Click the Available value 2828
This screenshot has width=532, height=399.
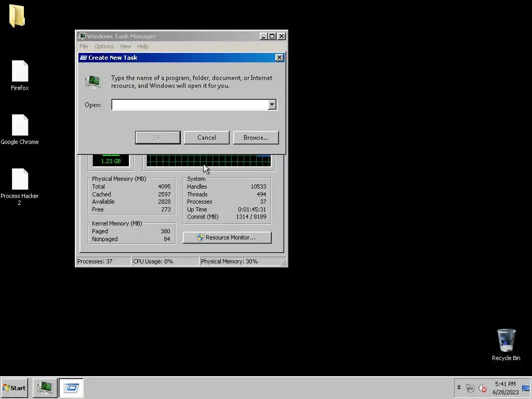pyautogui.click(x=164, y=202)
